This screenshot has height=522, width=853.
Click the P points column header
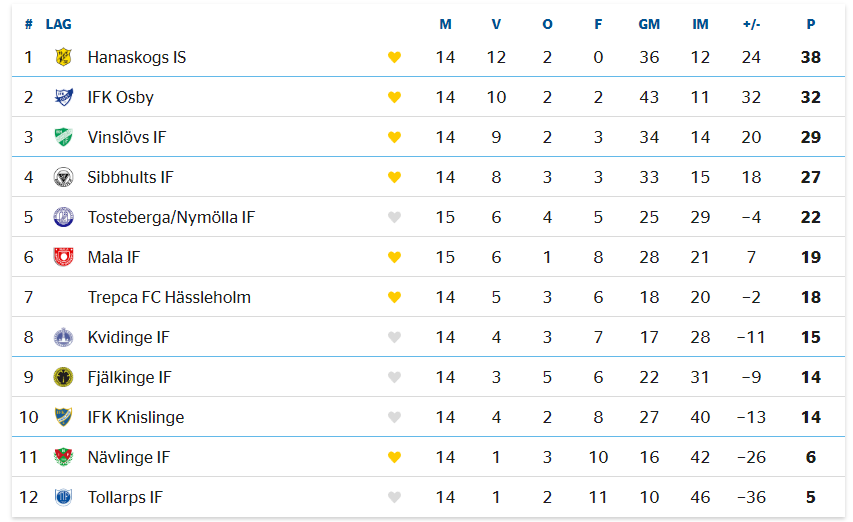pyautogui.click(x=811, y=24)
